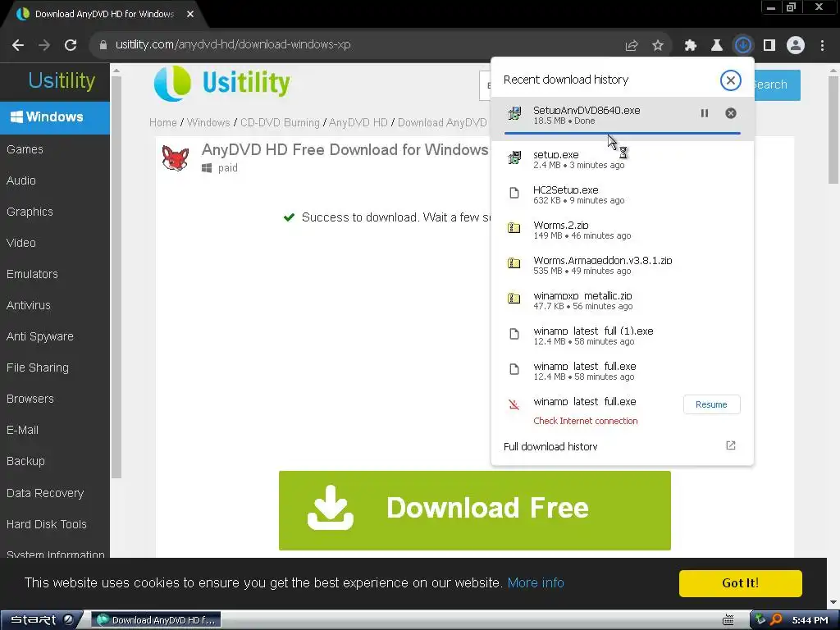Viewport: 840px width, 630px height.
Task: Toggle the browser side panel icon
Action: tap(769, 46)
